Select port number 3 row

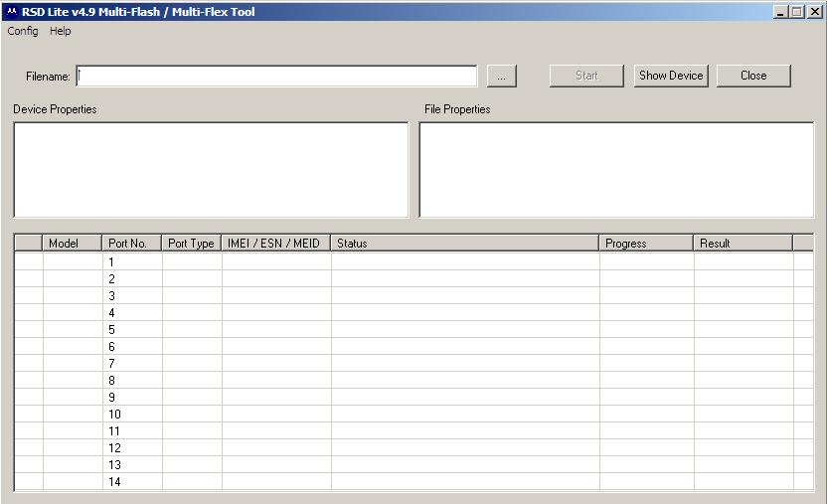coord(414,295)
